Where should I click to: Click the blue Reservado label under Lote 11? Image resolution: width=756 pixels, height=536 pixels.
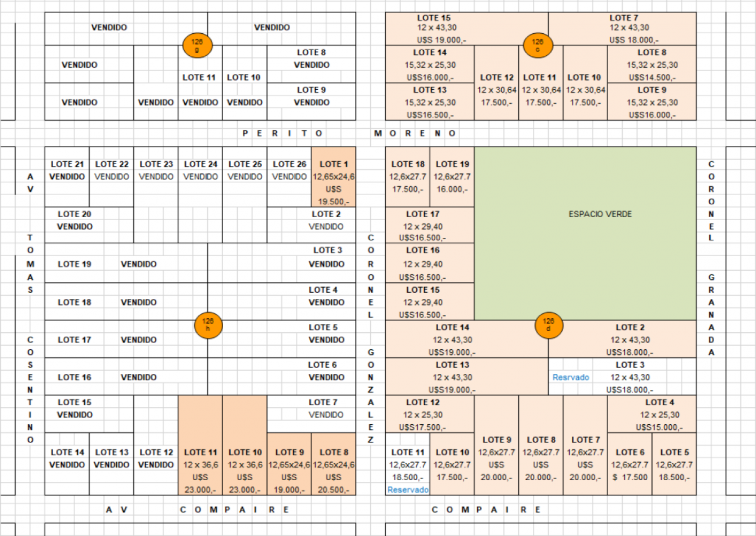click(408, 490)
